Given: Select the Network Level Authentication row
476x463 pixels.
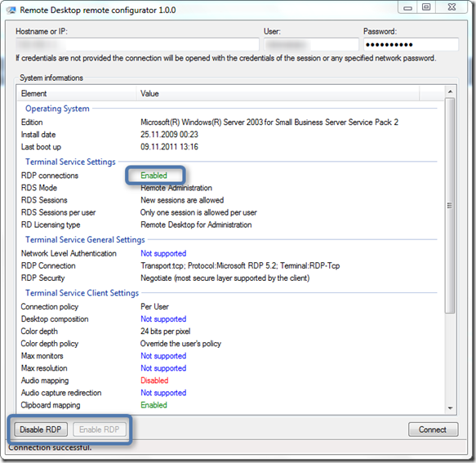Looking at the screenshot, I should 231,253.
